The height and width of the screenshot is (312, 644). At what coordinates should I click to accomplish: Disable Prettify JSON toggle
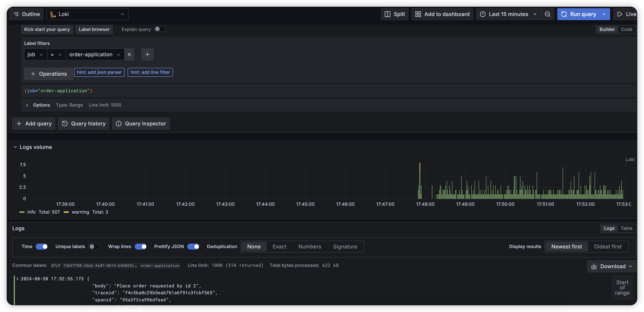[193, 247]
